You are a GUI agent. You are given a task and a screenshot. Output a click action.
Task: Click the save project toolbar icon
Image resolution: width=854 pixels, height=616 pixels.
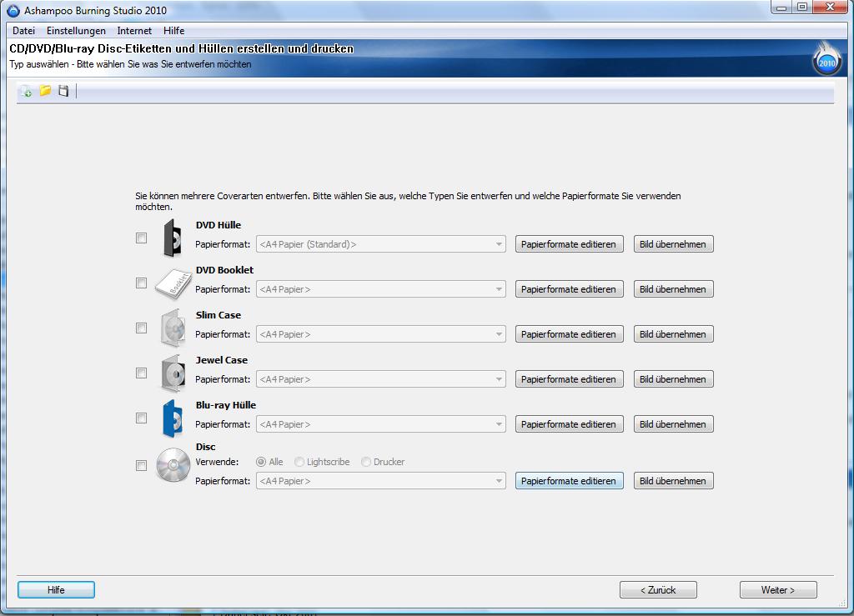(63, 91)
